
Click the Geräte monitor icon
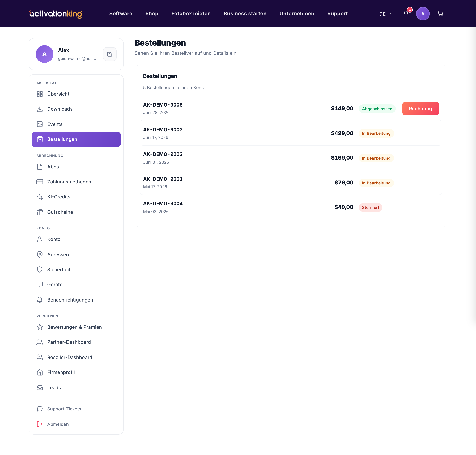[x=40, y=285]
